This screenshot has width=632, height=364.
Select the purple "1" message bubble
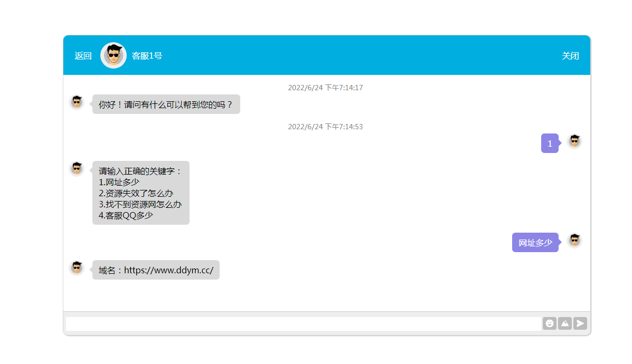pyautogui.click(x=550, y=143)
